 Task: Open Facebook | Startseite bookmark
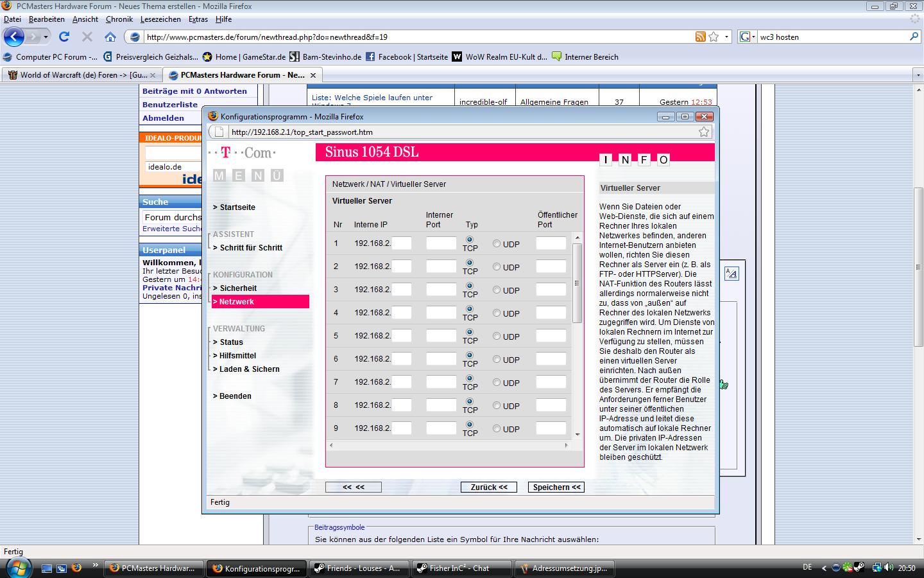coord(407,57)
